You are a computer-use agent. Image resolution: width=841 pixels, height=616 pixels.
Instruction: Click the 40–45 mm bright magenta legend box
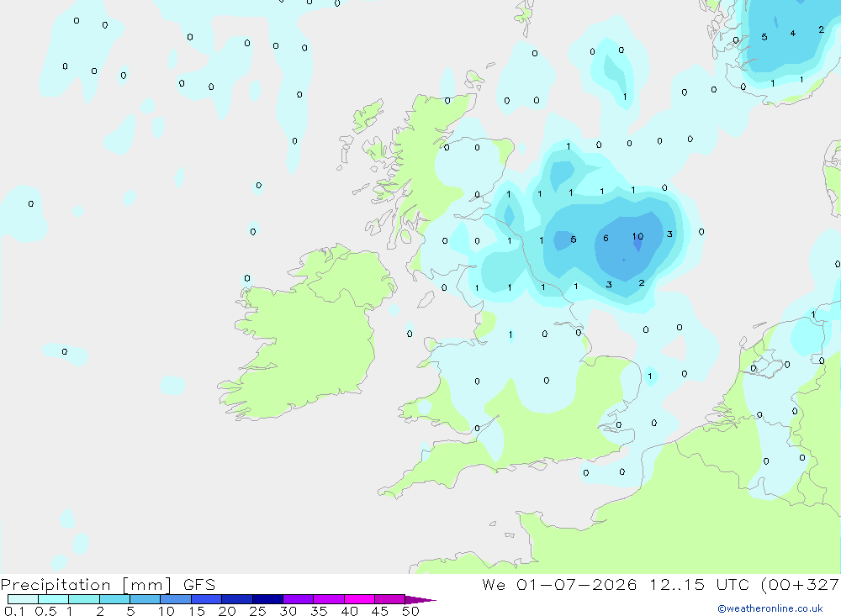pos(359,599)
